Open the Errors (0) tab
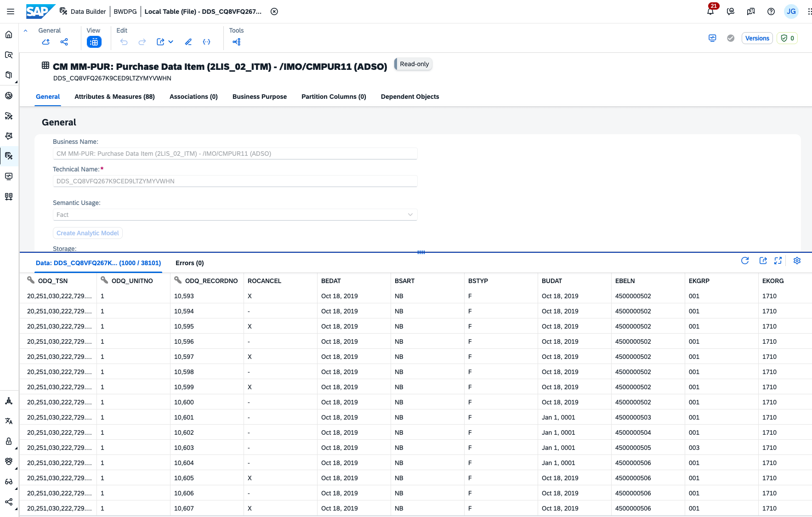812x517 pixels. coord(189,263)
